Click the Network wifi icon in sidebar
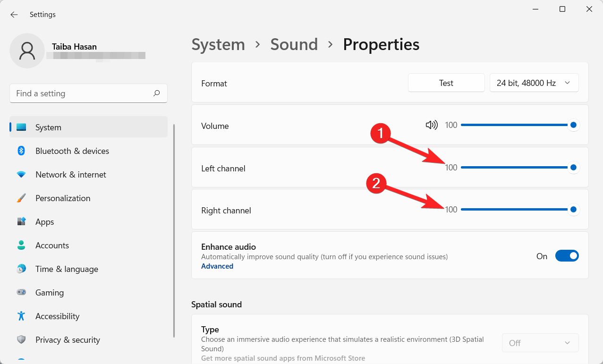This screenshot has height=364, width=603. coord(21,175)
